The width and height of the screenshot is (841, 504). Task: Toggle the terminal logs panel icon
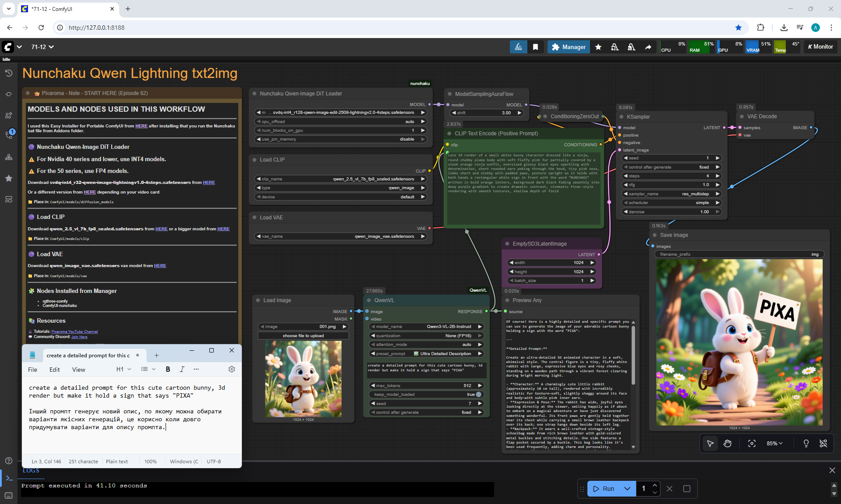tap(9, 478)
